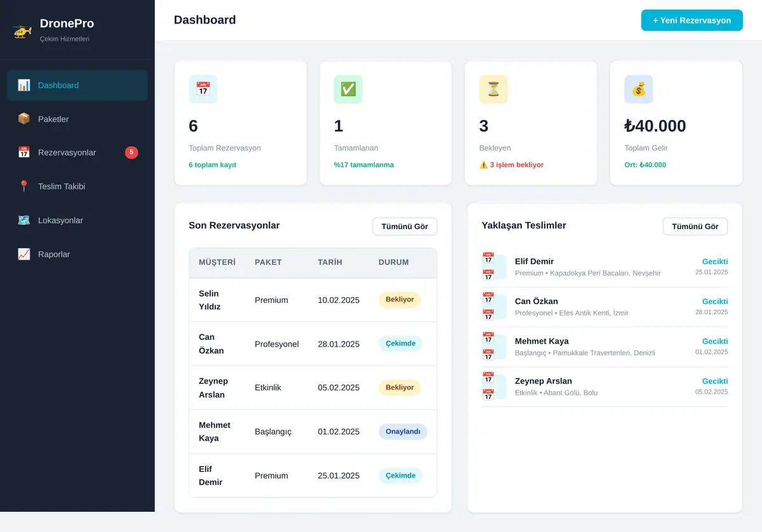This screenshot has height=532, width=762.
Task: Click the '%17 tamamlanma' text
Action: coord(364,165)
